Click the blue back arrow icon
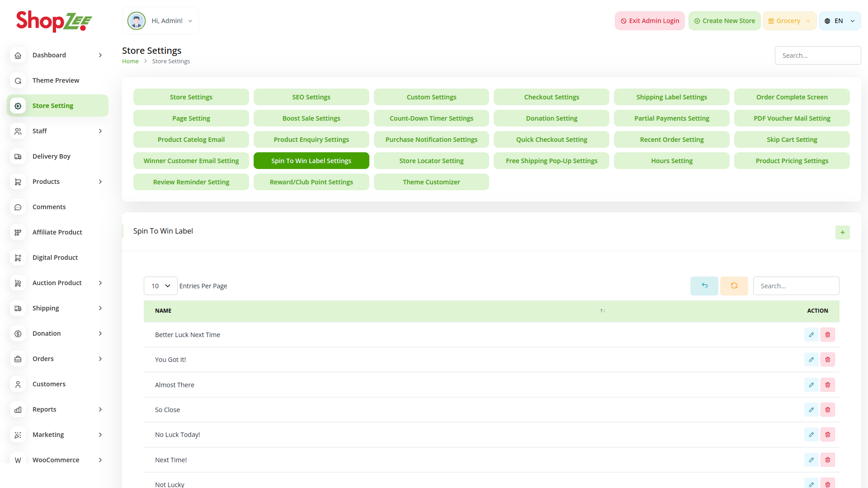Viewport: 868px width, 488px height. tap(704, 286)
